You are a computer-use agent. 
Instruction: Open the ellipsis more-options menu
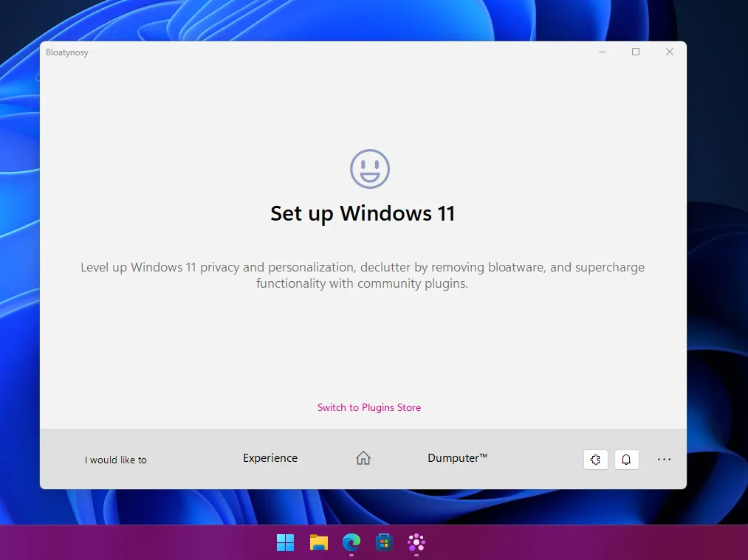663,459
